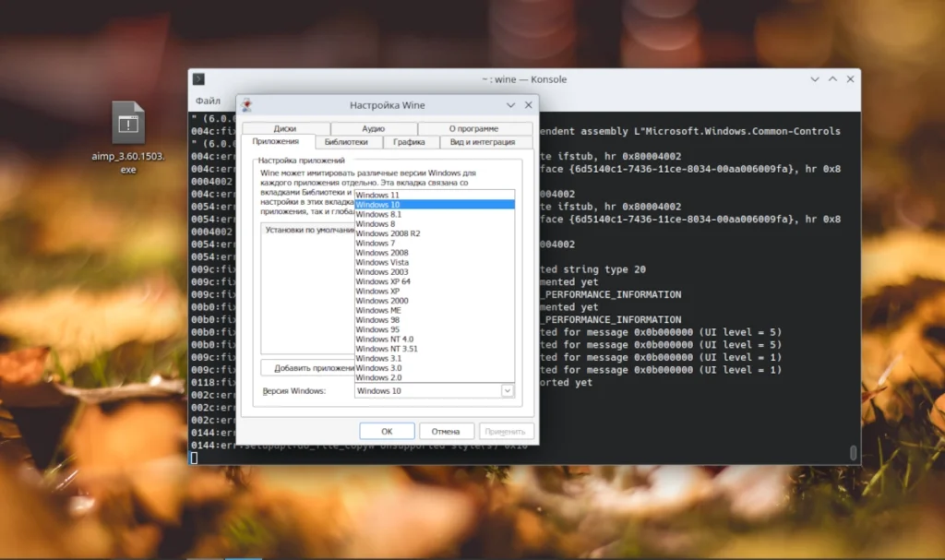Screen dimensions: 945x560
Task: Switch to the Библиотеки tab
Action: click(347, 142)
